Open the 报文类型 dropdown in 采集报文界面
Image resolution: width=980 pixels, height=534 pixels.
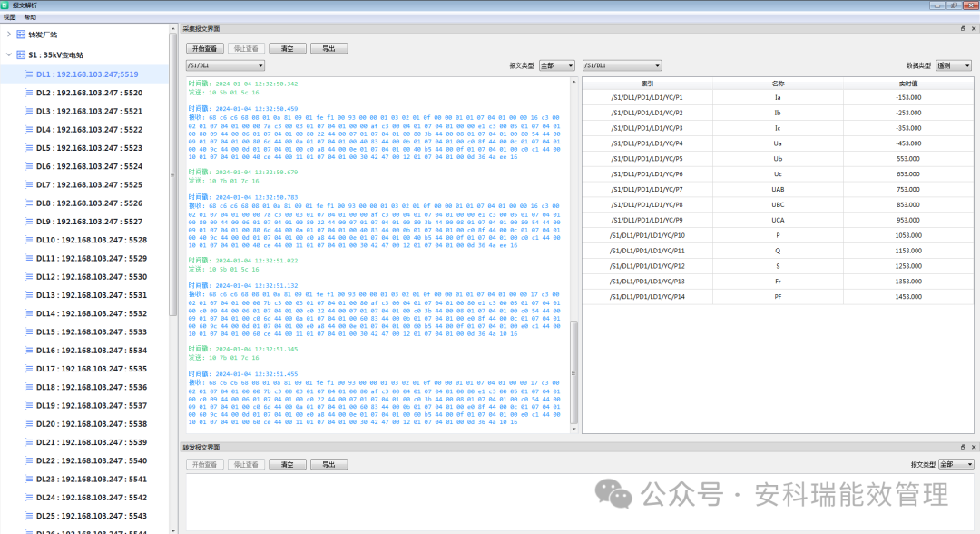557,65
